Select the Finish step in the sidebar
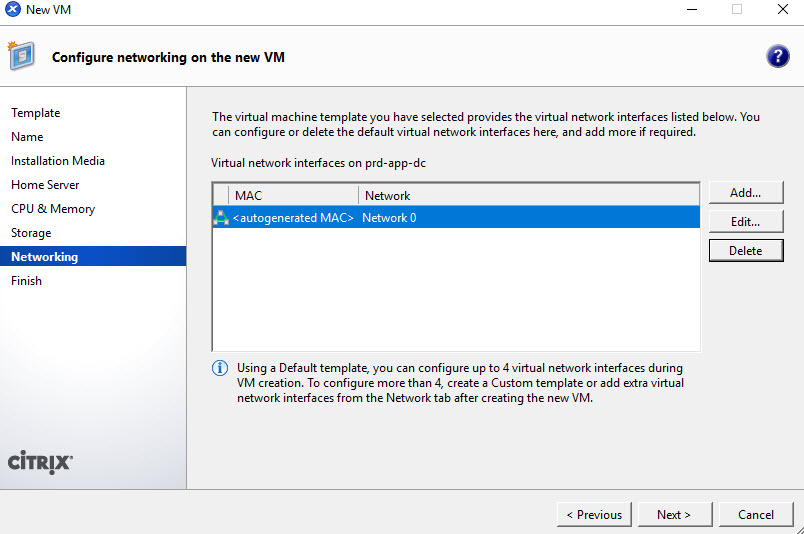 point(27,281)
